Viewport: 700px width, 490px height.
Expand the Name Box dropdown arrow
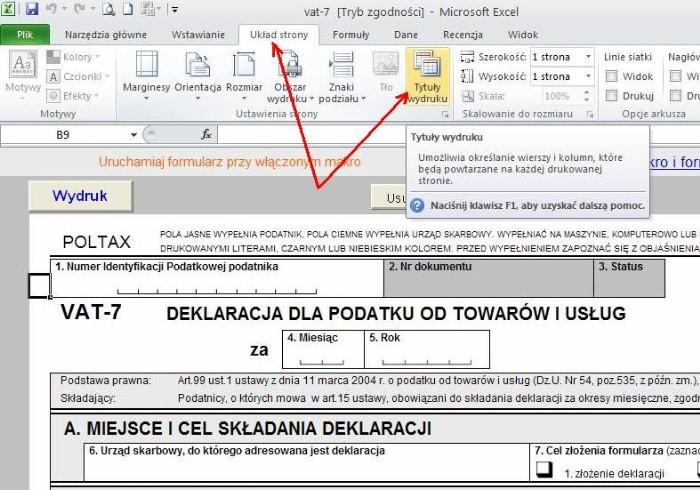(133, 135)
